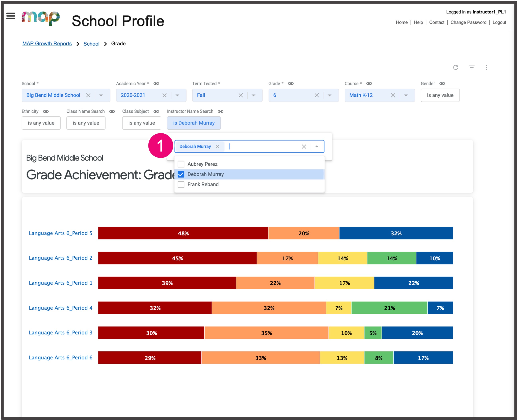Click the Logout link

499,22
